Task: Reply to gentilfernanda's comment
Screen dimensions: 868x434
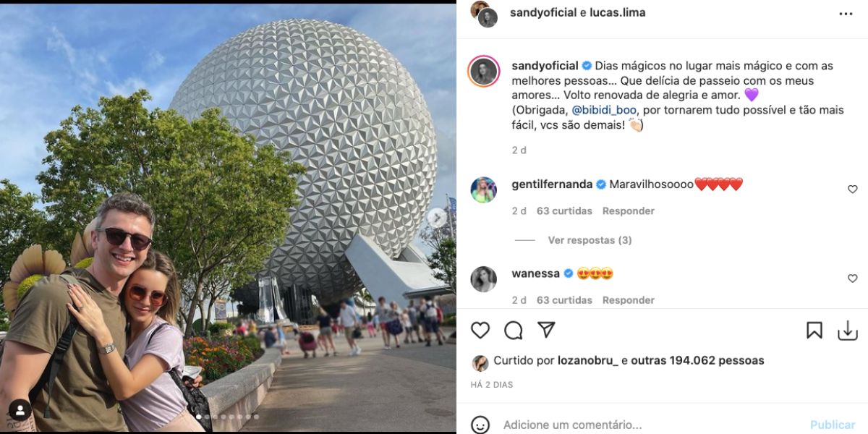Action: click(629, 211)
